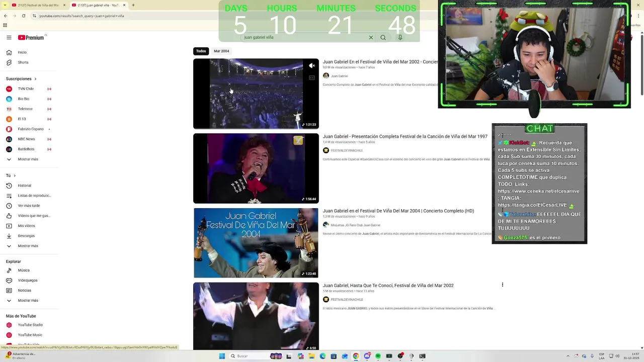Open Juan Gabriel channel under first result

click(x=339, y=76)
